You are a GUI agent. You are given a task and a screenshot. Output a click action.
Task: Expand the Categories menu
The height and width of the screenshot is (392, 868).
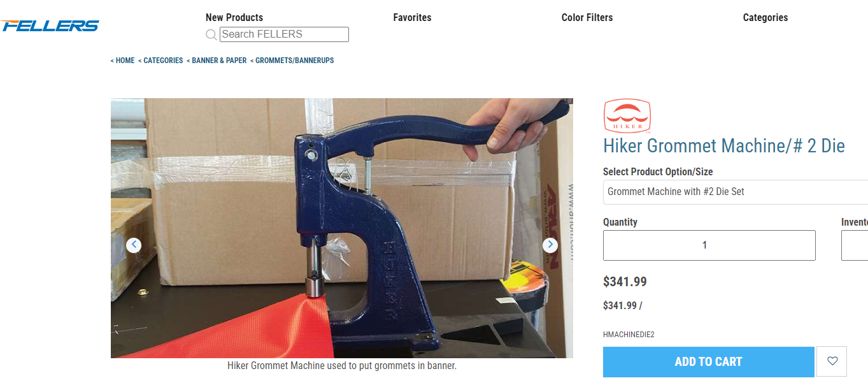(x=765, y=18)
